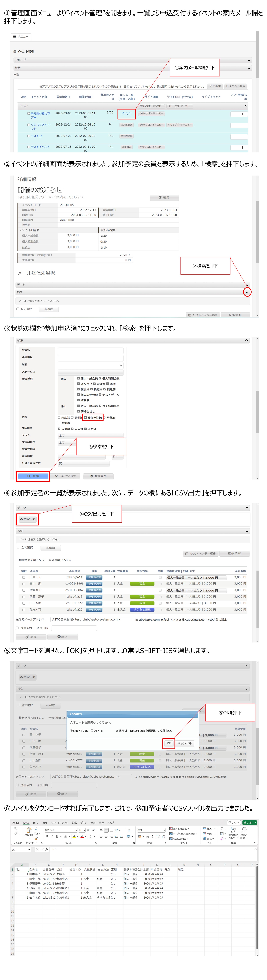Click the 編集 button on detail page
Viewport: 267px width, 980px height.
pos(164,198)
